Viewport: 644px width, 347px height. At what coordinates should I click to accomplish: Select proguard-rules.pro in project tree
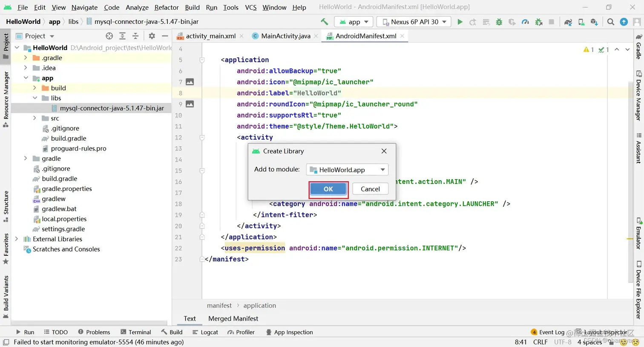tap(78, 148)
